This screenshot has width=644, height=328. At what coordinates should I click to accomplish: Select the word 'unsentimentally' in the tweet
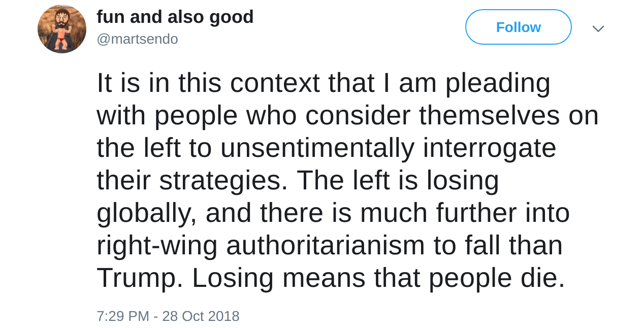click(317, 148)
